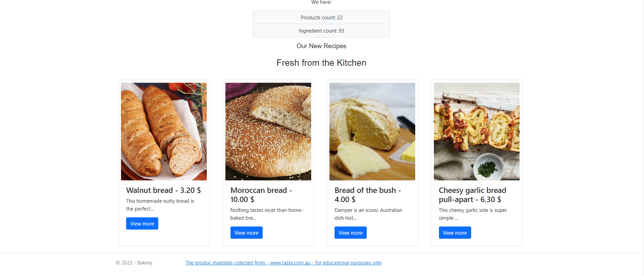The width and height of the screenshot is (644, 276).
Task: Select the Ingredient count: 93 list item
Action: (321, 31)
